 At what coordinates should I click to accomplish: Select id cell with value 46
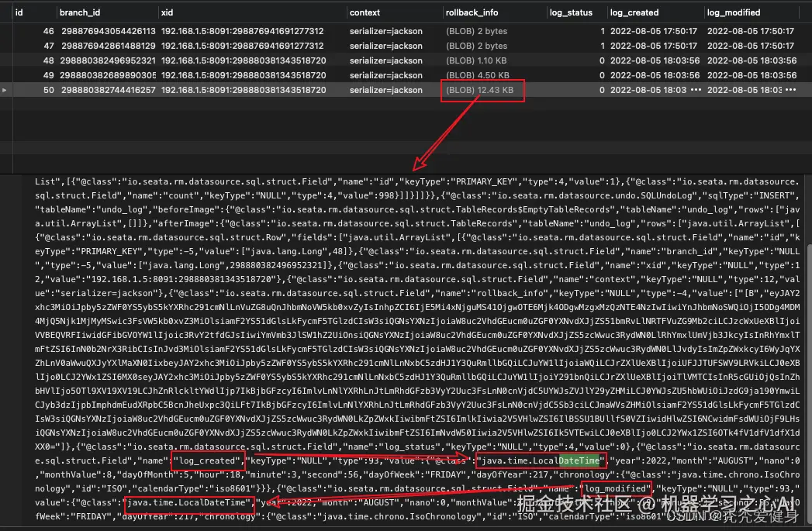[49, 31]
